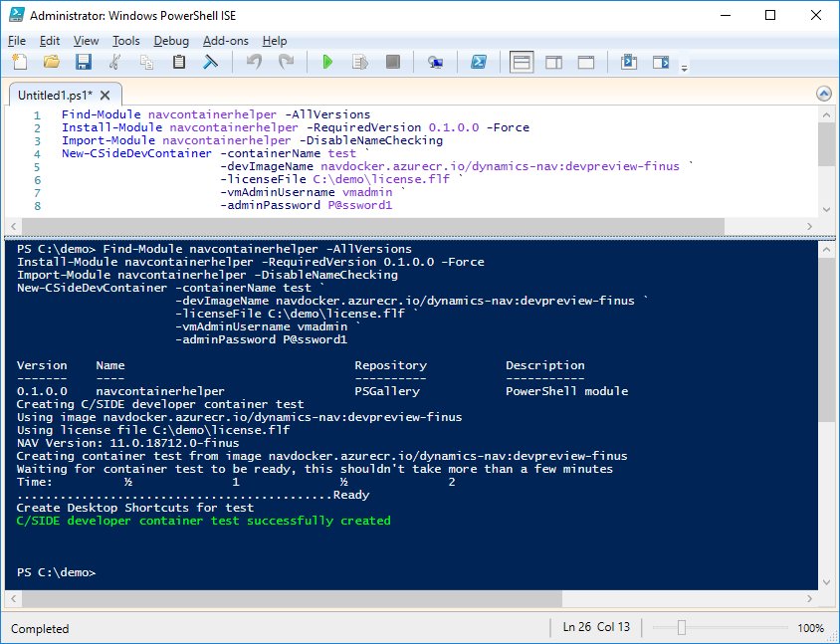Run script with the green play icon
The height and width of the screenshot is (644, 840).
click(x=327, y=62)
